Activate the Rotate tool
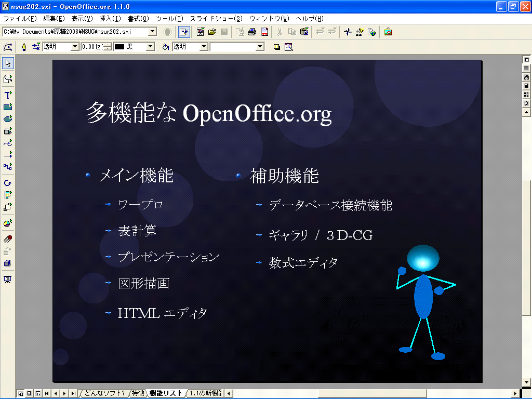The image size is (532, 399). point(8,183)
